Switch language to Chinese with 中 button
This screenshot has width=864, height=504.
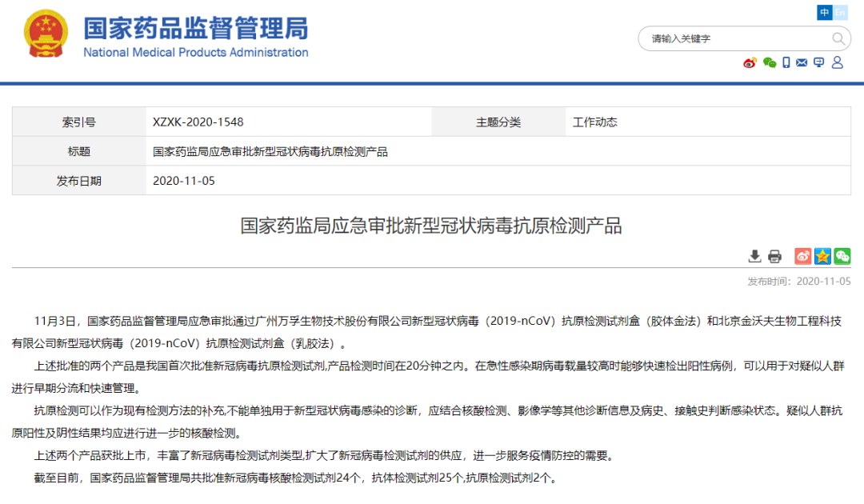(x=824, y=13)
